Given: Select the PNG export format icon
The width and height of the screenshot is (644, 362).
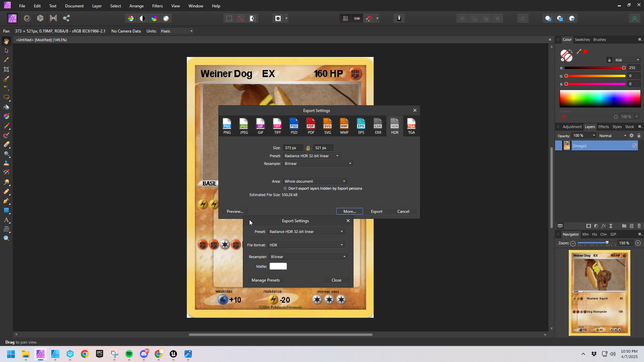Looking at the screenshot, I should [x=227, y=126].
